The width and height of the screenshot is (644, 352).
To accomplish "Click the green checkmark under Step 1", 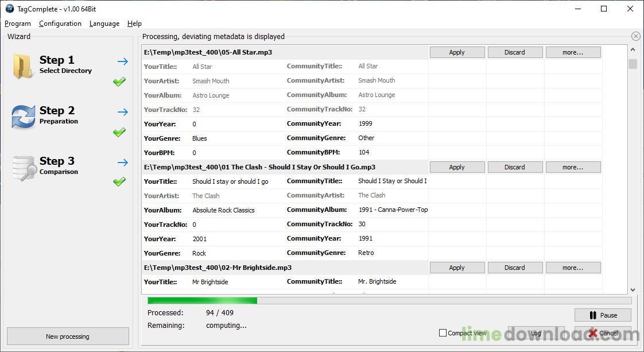I will point(119,82).
